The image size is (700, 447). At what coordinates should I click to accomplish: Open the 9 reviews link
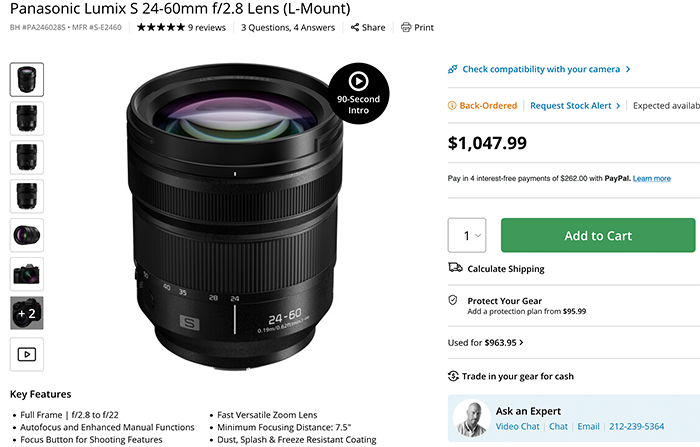(207, 28)
